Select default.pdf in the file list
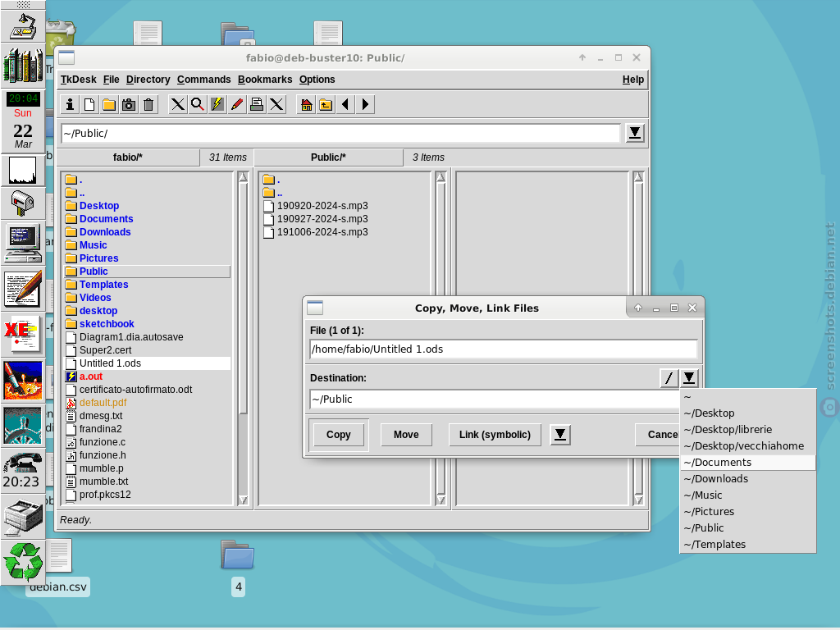Viewport: 840px width, 630px height. (x=103, y=403)
